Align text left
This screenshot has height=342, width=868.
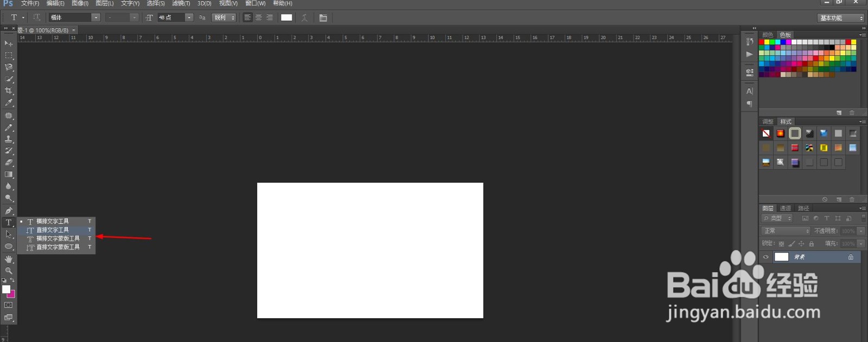[x=247, y=17]
